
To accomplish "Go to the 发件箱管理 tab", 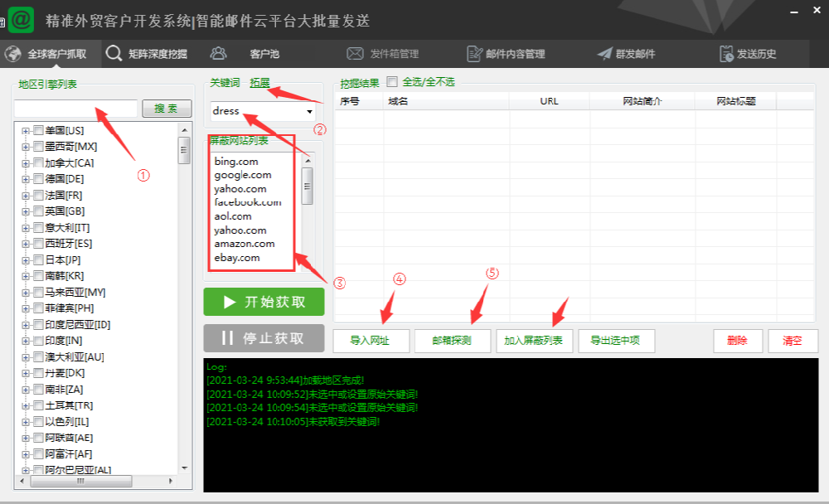I will (395, 53).
